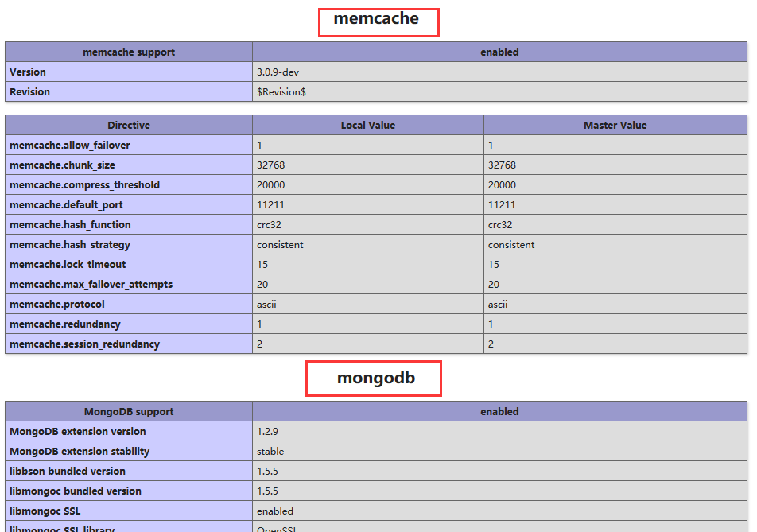
Task: Click local value 2 for session_redundancy
Action: click(x=260, y=344)
